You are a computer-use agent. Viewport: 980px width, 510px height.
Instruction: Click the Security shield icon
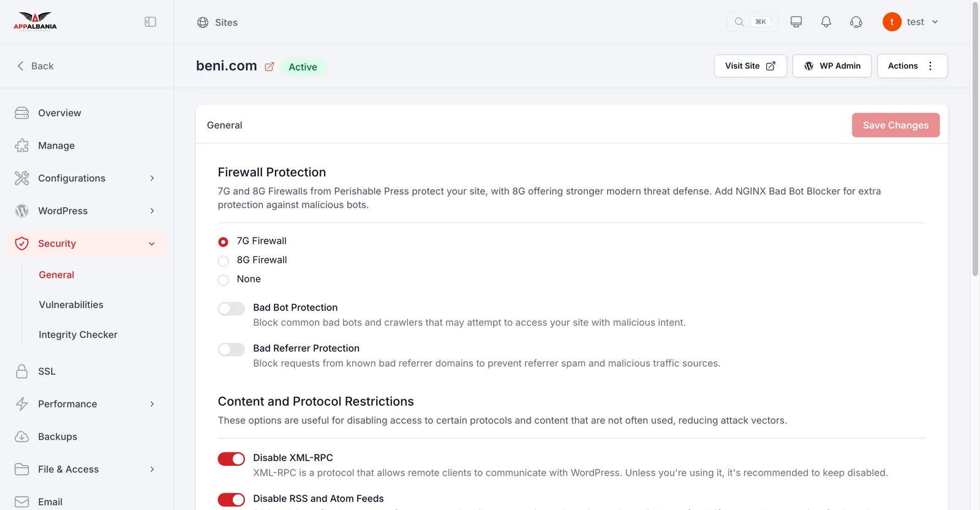point(22,244)
